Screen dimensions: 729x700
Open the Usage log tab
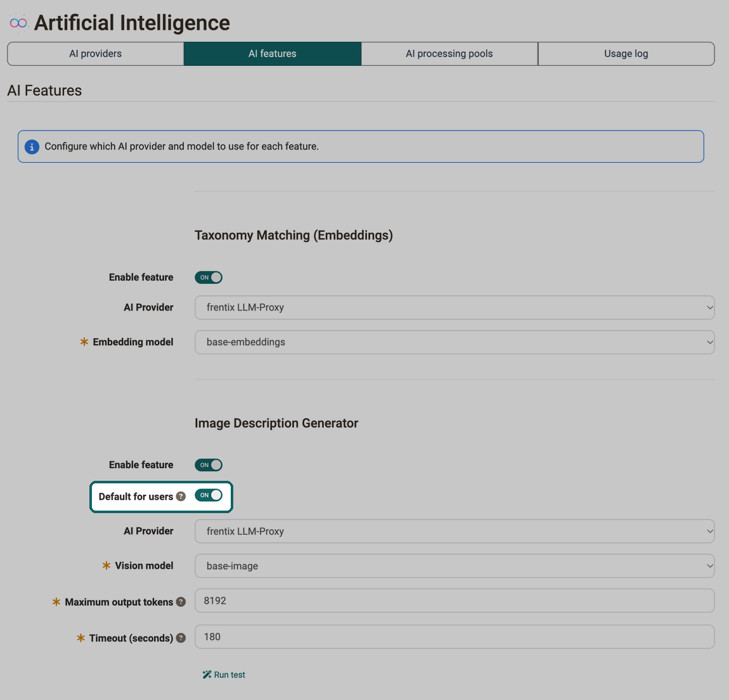pos(626,54)
